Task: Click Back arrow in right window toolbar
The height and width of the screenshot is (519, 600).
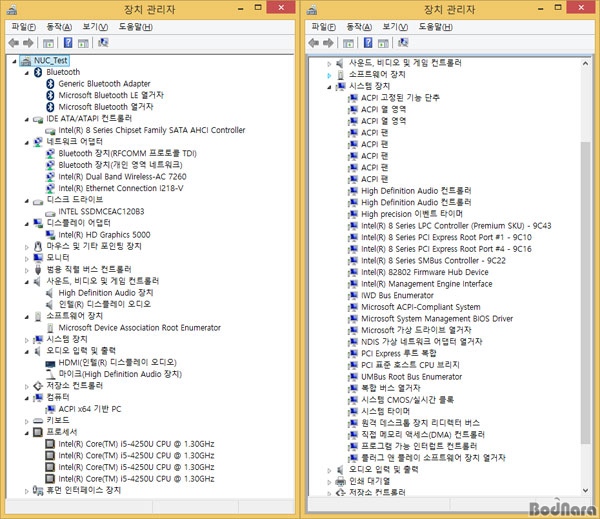Action: 314,43
